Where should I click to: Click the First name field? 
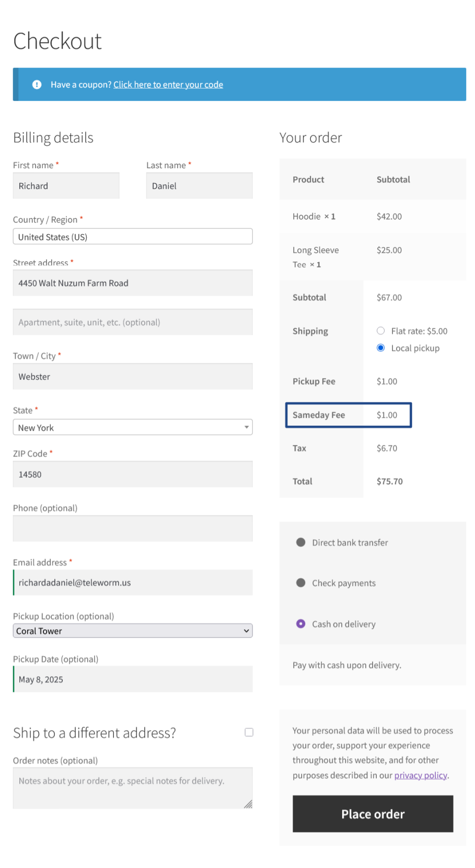coord(66,186)
